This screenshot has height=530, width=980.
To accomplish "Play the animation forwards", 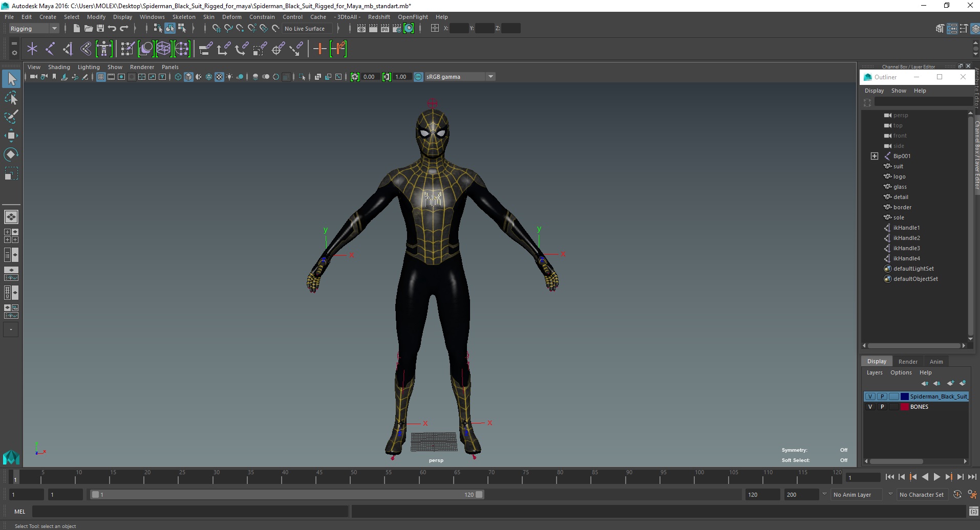I will [x=936, y=477].
